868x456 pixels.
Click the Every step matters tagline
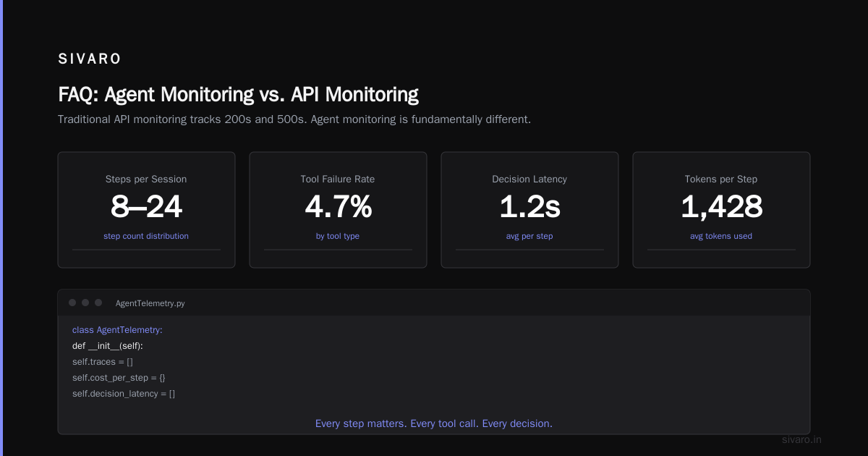coord(434,423)
